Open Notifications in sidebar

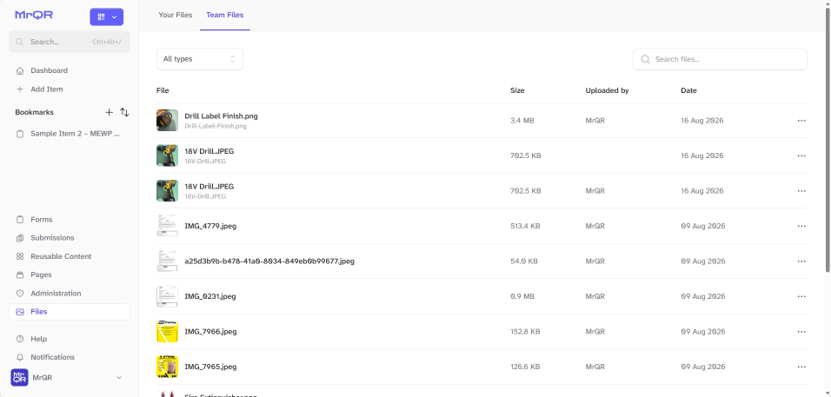pyautogui.click(x=52, y=357)
